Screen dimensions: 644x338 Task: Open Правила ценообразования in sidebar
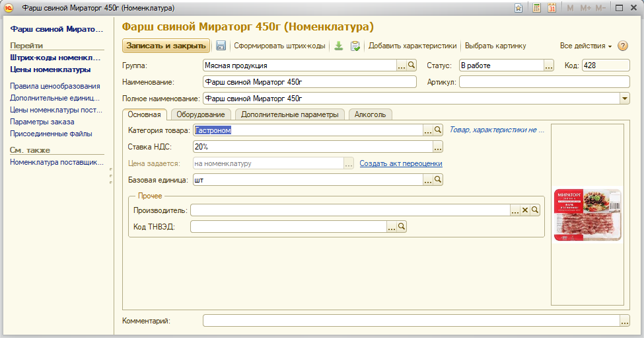click(55, 86)
